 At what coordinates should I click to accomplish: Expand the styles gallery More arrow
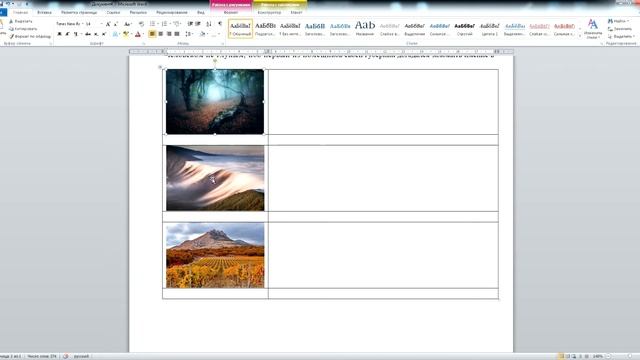[580, 36]
